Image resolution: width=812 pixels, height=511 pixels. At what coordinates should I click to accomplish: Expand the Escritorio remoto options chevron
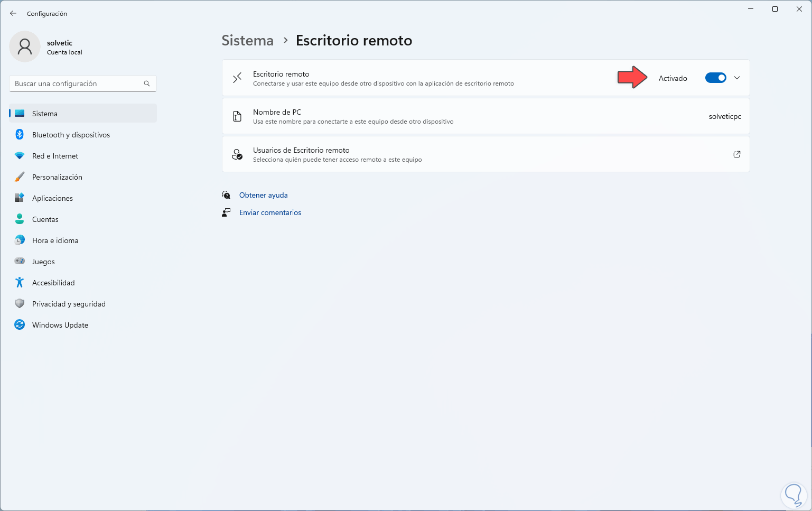click(737, 78)
